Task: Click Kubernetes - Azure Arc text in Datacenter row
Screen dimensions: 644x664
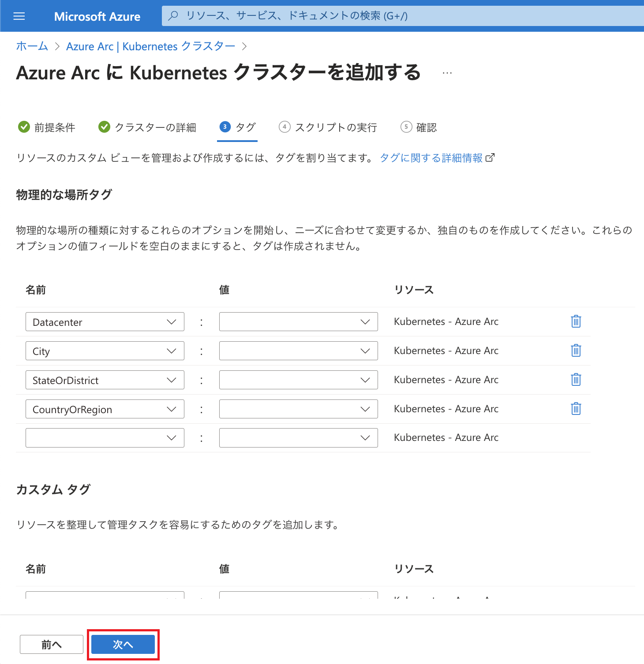Action: 446,321
